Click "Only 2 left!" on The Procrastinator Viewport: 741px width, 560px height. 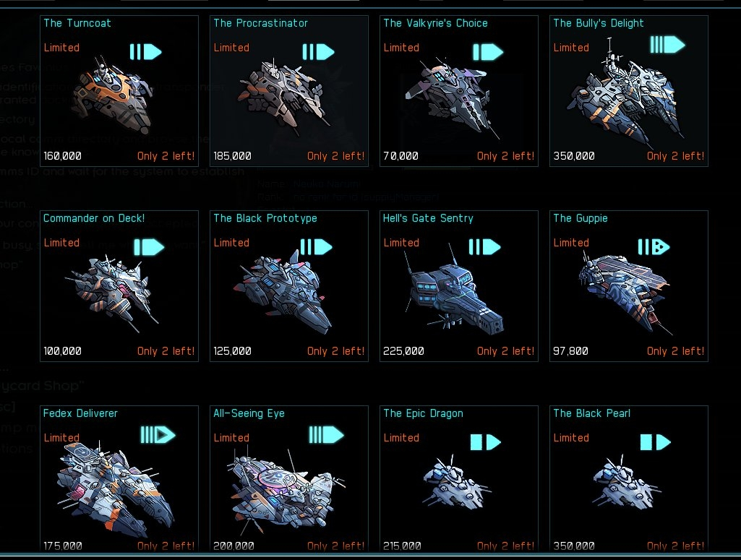[x=336, y=156]
